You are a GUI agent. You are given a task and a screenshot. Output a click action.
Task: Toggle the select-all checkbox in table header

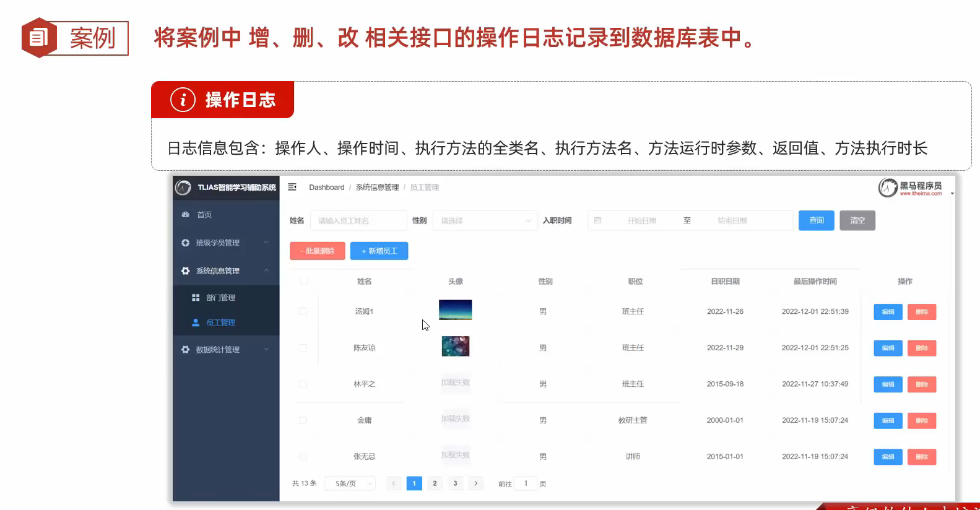tap(304, 282)
